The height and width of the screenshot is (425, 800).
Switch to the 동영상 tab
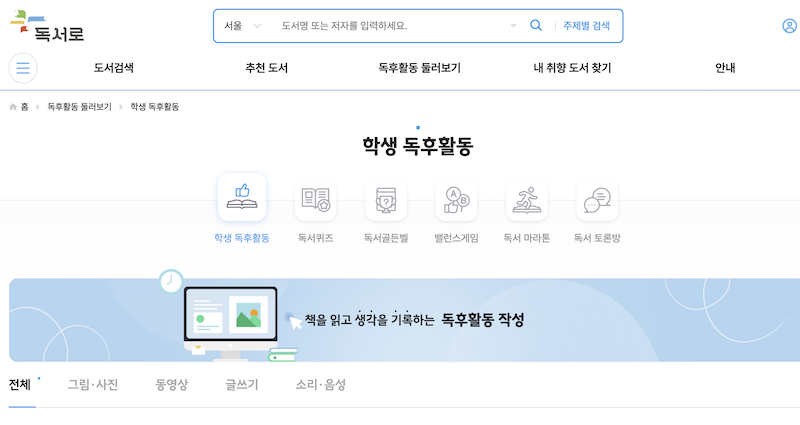click(x=171, y=385)
